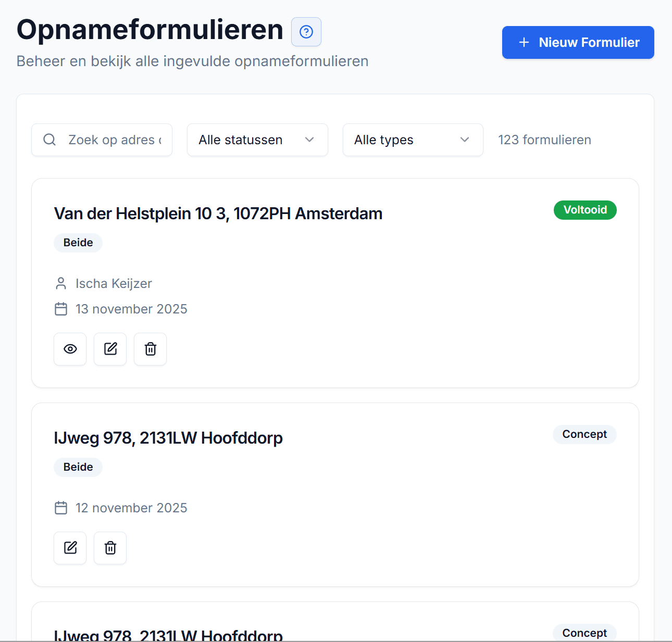Edit the Van der Helstplein form with pencil icon
Viewport: 672px width, 642px height.
[110, 349]
